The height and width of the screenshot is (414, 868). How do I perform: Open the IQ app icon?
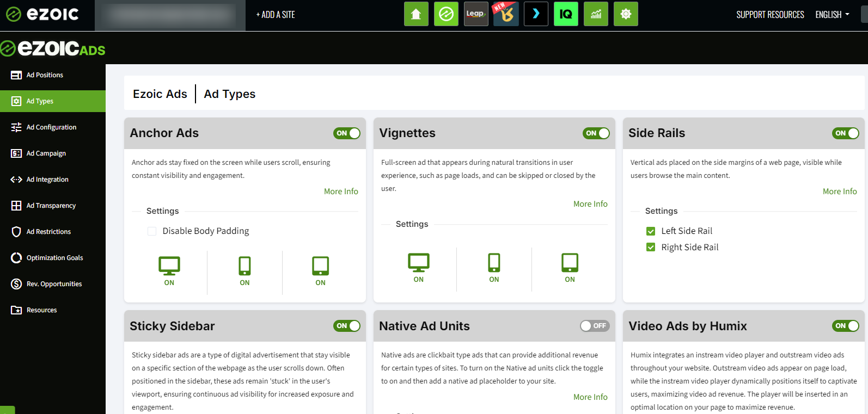click(x=566, y=14)
